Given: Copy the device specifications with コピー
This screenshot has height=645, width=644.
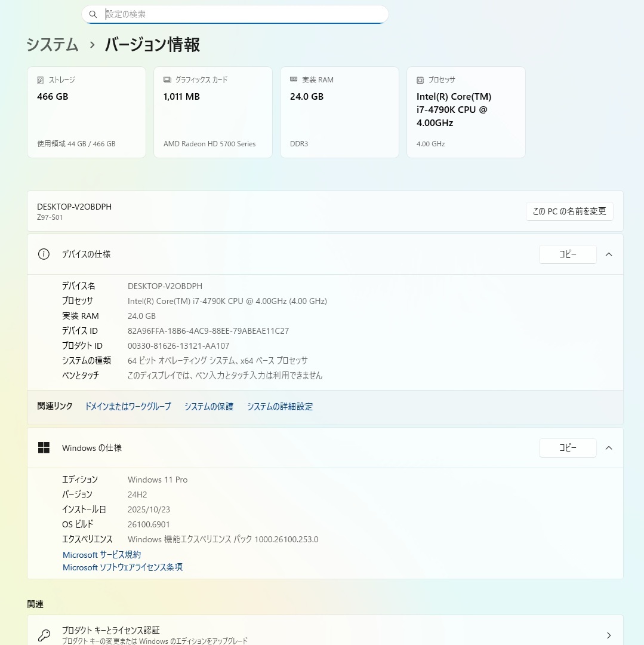Looking at the screenshot, I should 567,254.
